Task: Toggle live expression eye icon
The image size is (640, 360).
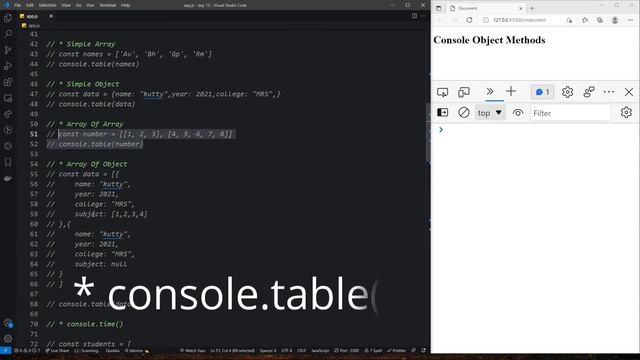Action: click(x=518, y=113)
